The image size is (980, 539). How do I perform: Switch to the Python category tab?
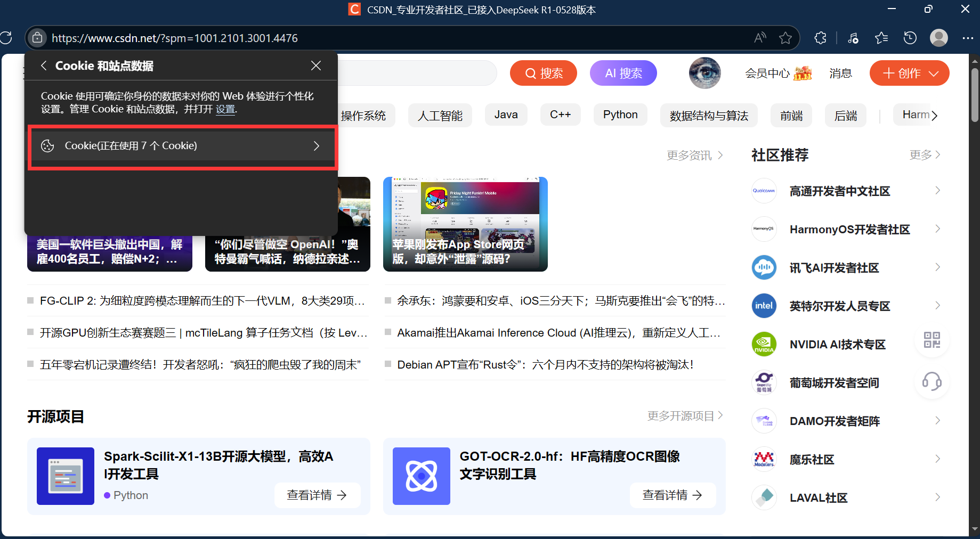pos(620,115)
